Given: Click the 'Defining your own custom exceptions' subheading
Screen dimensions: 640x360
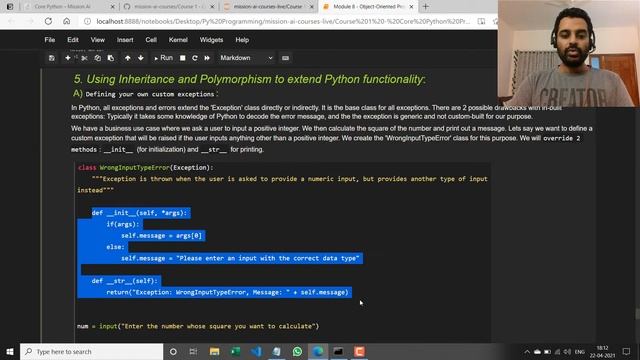Looking at the screenshot, I should point(151,94).
